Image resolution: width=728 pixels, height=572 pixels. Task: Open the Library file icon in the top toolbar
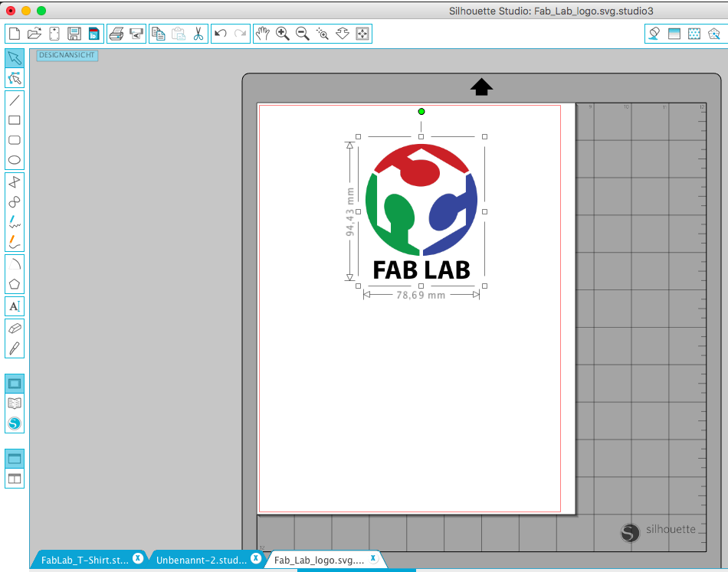[x=54, y=34]
